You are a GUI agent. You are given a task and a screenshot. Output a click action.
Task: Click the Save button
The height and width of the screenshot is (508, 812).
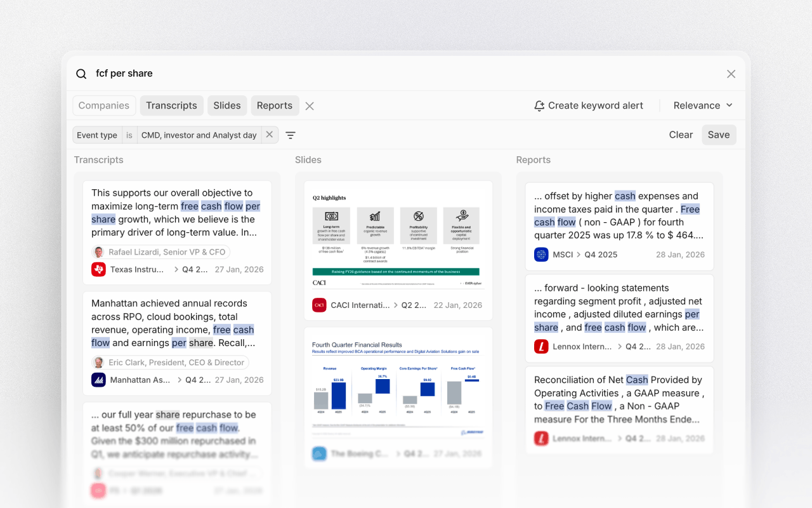tap(719, 135)
